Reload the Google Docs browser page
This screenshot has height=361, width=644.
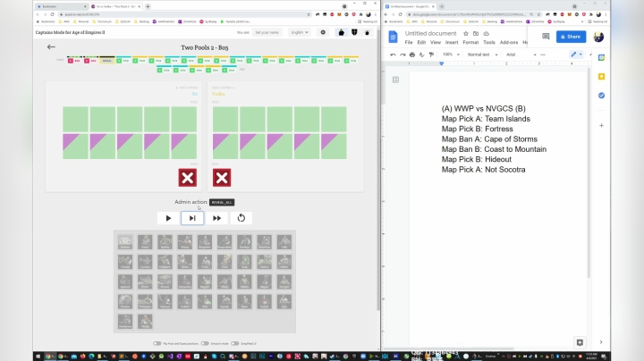click(x=400, y=14)
